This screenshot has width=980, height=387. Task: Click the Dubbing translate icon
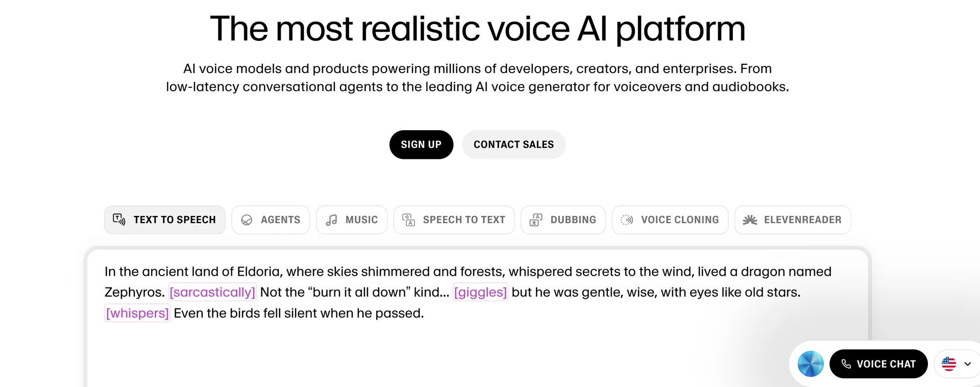pyautogui.click(x=536, y=220)
